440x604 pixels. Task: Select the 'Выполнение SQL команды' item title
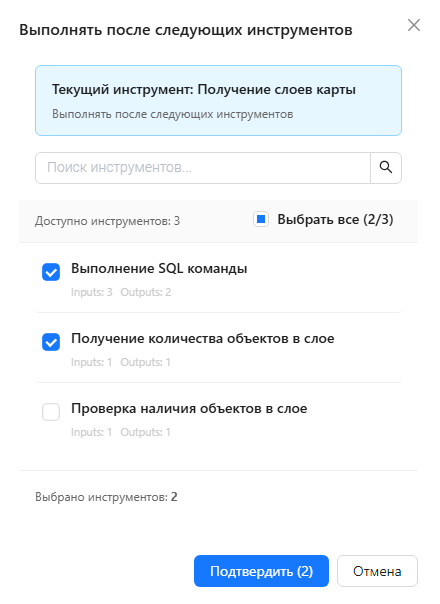[x=159, y=268]
